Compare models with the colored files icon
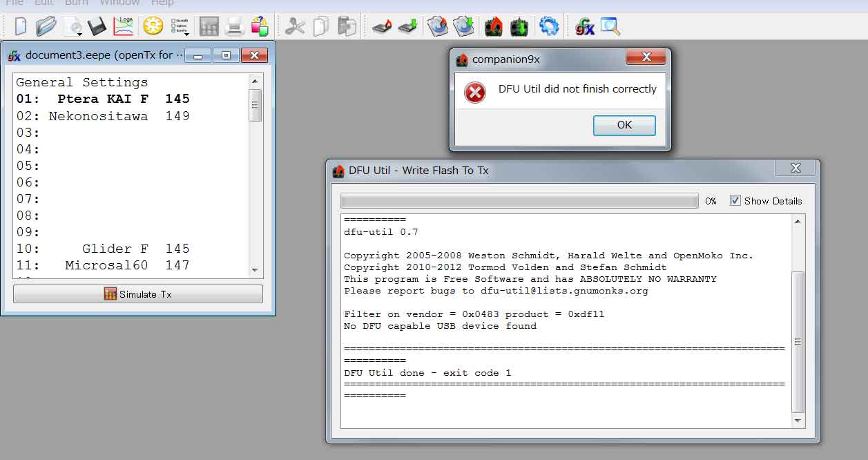The height and width of the screenshot is (460, 868). (x=260, y=27)
